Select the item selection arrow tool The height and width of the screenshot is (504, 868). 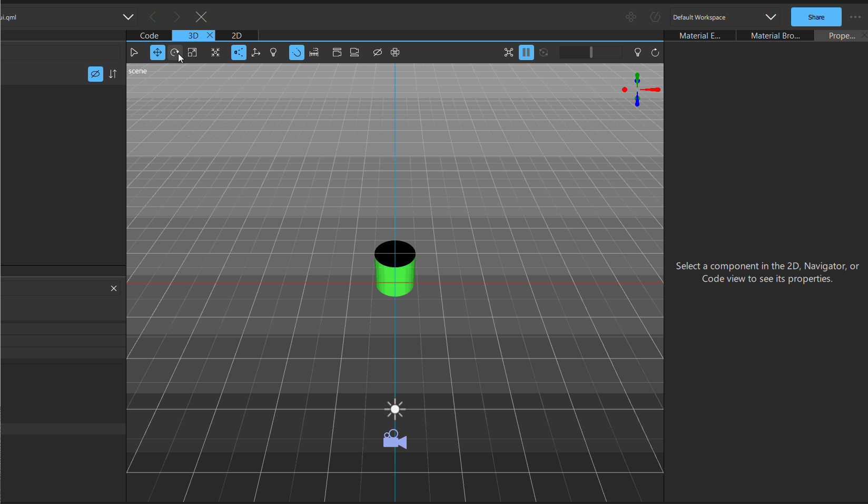(134, 52)
